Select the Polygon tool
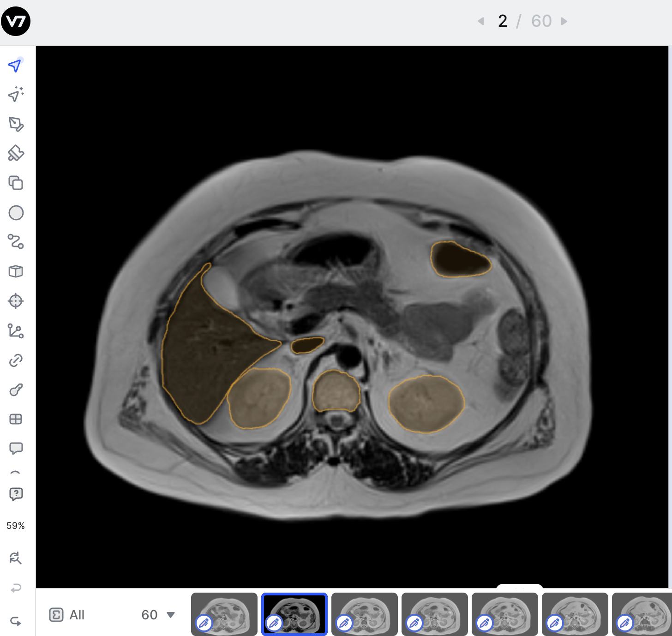The image size is (672, 636). [16, 124]
